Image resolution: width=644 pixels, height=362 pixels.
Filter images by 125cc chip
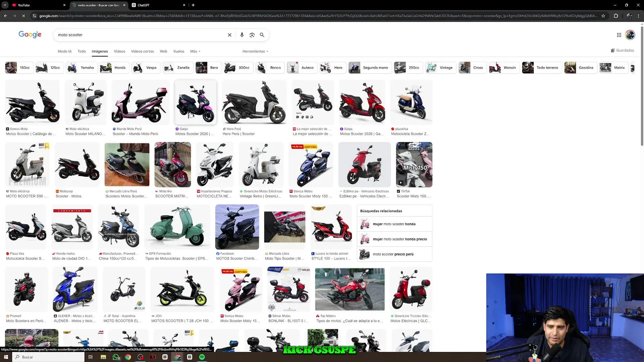(48, 67)
